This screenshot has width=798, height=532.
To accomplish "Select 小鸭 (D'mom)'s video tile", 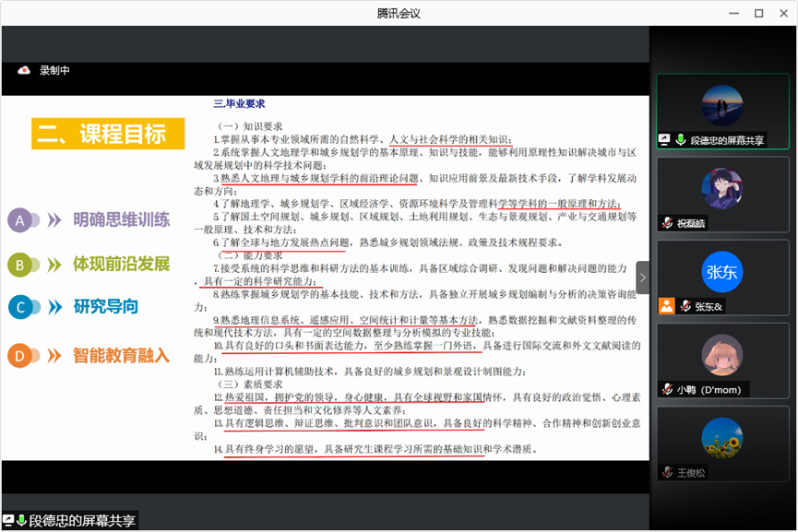I will (x=721, y=355).
